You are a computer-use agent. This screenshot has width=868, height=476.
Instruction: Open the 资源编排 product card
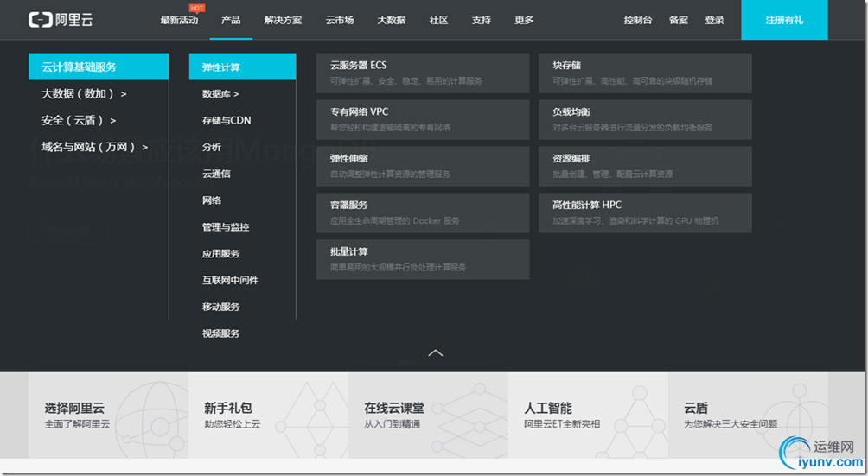[645, 167]
